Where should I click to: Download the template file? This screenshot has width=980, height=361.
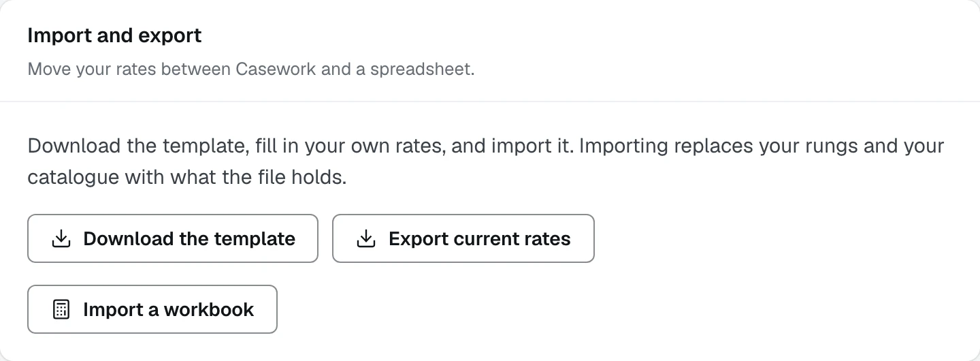pyautogui.click(x=173, y=238)
